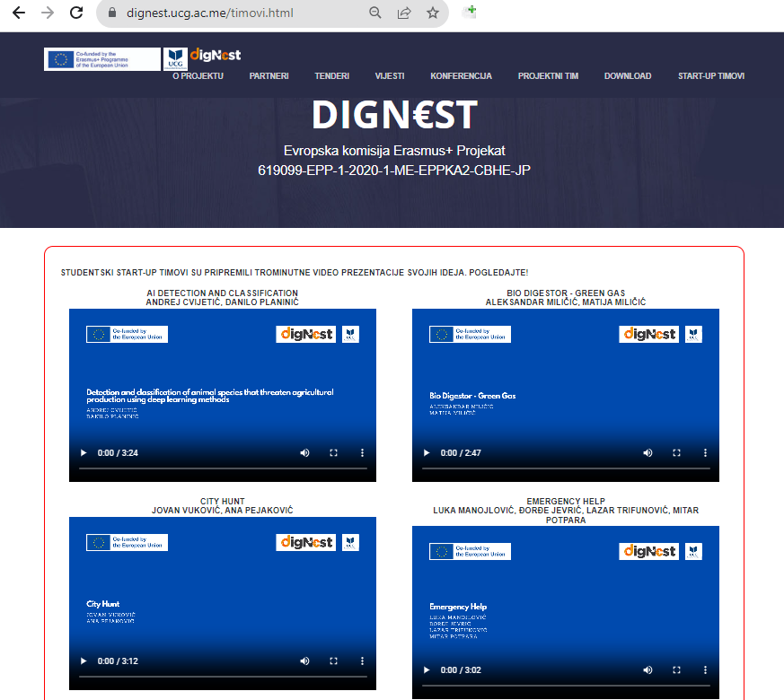This screenshot has width=784, height=700.
Task: Go to the DOWNLOAD section
Action: [x=628, y=76]
